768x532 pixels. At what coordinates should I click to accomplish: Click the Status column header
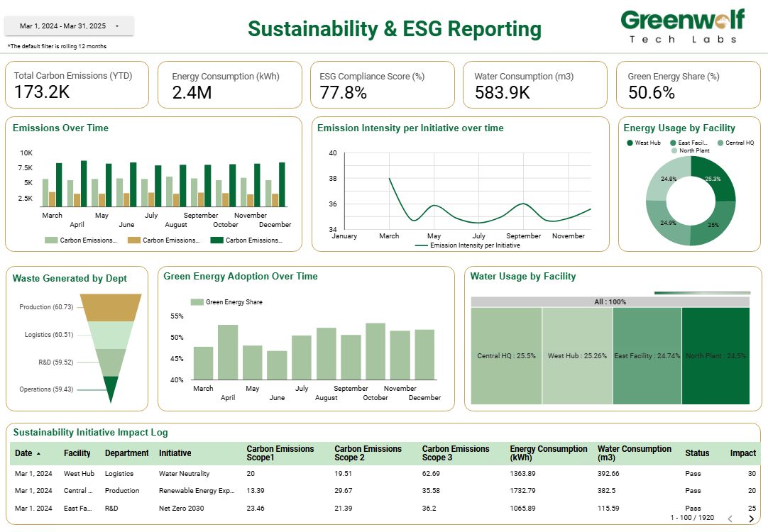coord(697,453)
